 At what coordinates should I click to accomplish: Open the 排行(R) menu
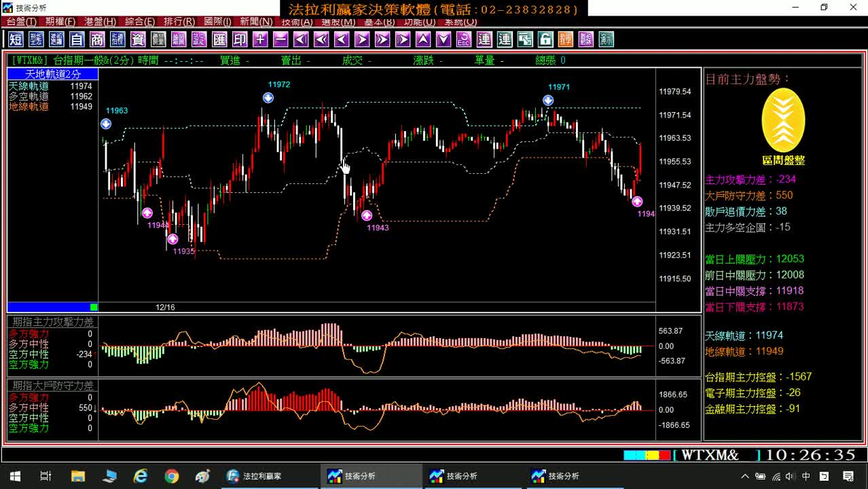coord(179,22)
